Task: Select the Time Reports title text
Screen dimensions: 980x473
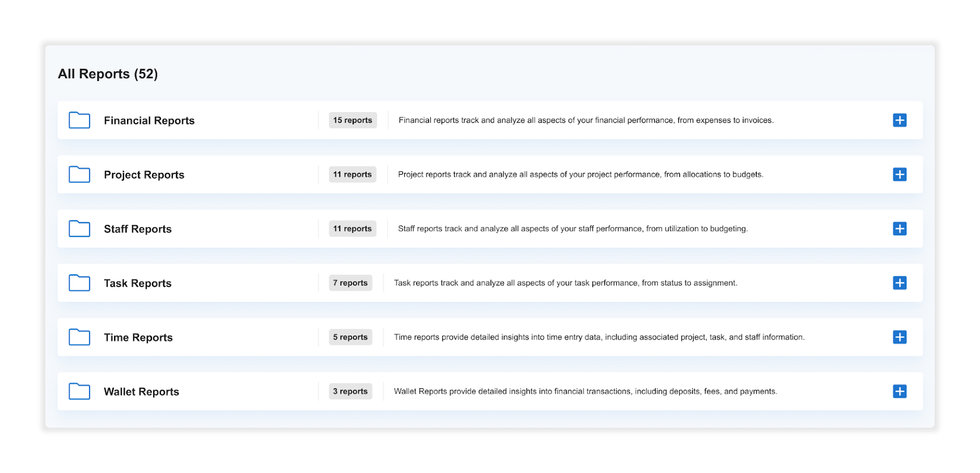Action: click(138, 338)
